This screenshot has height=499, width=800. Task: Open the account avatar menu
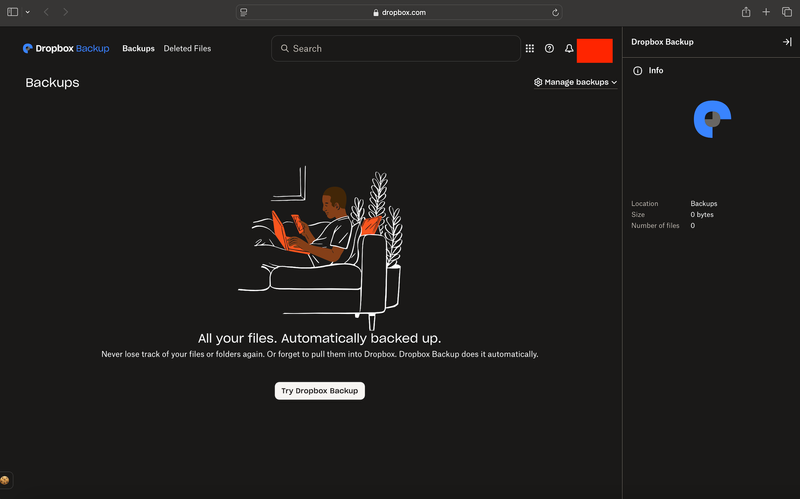point(595,50)
